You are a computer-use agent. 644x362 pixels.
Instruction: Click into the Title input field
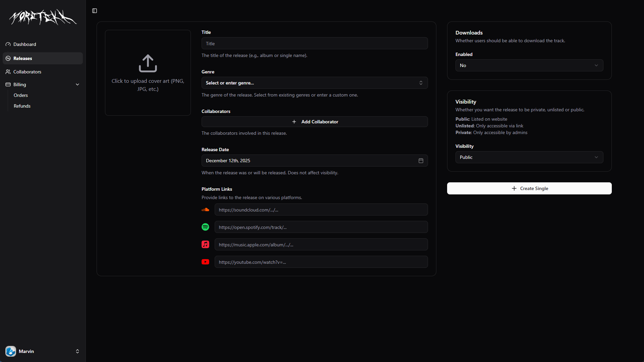(315, 43)
